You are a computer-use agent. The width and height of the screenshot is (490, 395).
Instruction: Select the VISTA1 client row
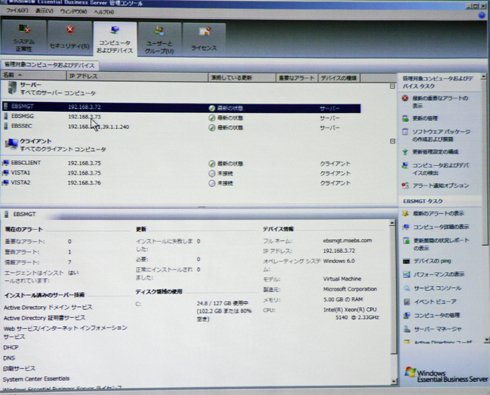181,173
